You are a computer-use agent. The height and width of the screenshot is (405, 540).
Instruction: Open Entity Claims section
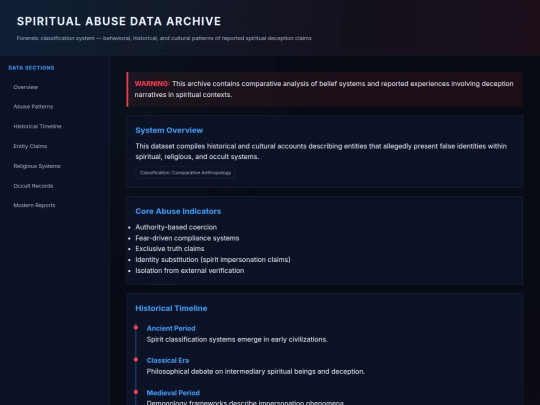[30, 146]
